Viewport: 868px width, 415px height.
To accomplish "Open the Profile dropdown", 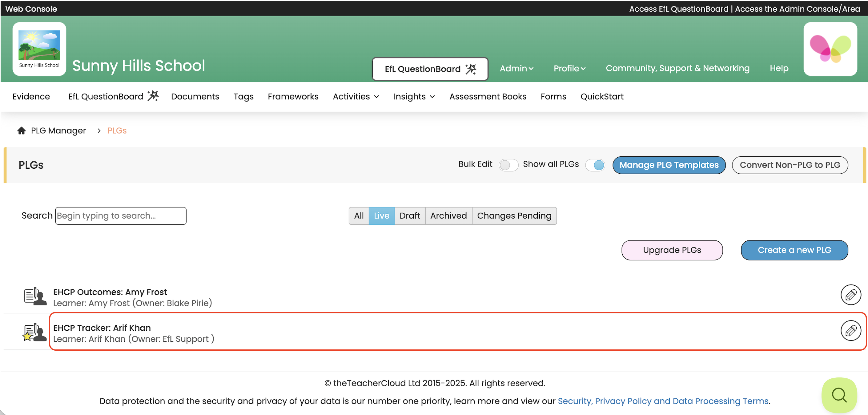I will 569,68.
